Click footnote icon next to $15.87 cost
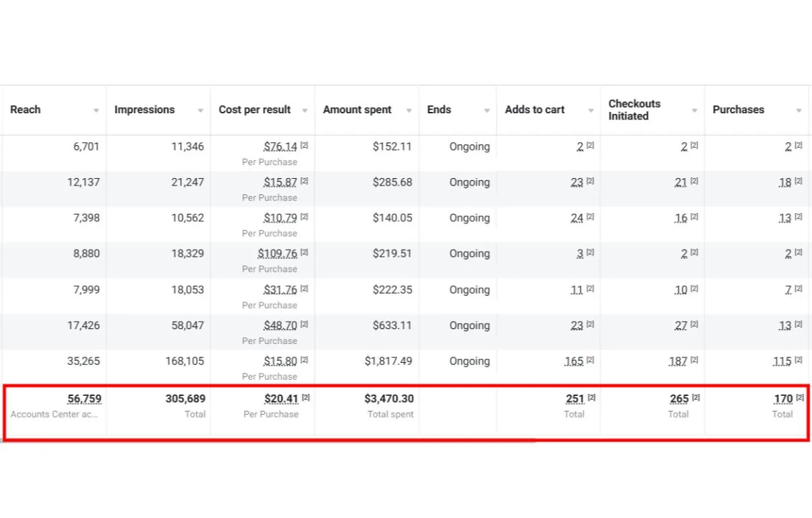The height and width of the screenshot is (518, 812). pos(304,181)
